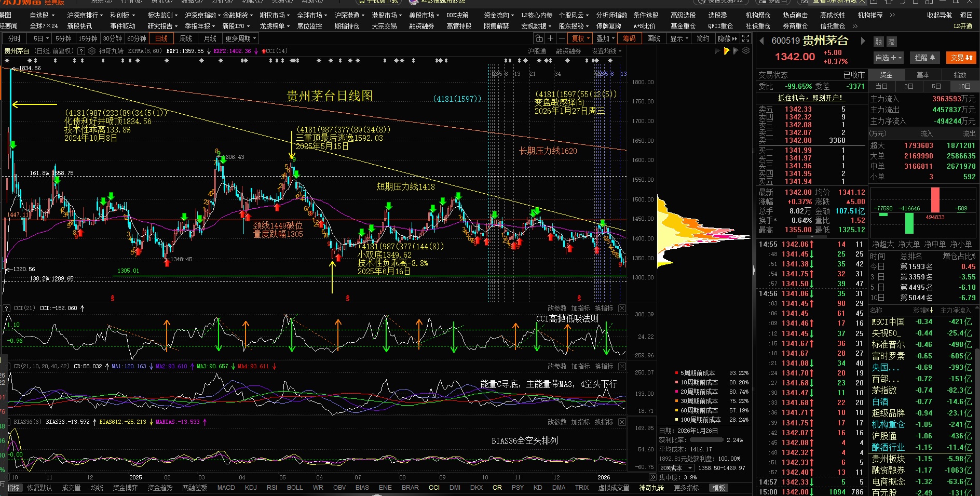
Task: Zoom in chart with the plus icon
Action: coord(551,38)
